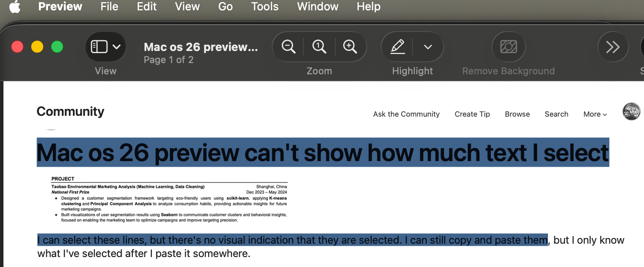Viewport: 644px width, 267px height.
Task: Click the Search link
Action: click(x=556, y=114)
